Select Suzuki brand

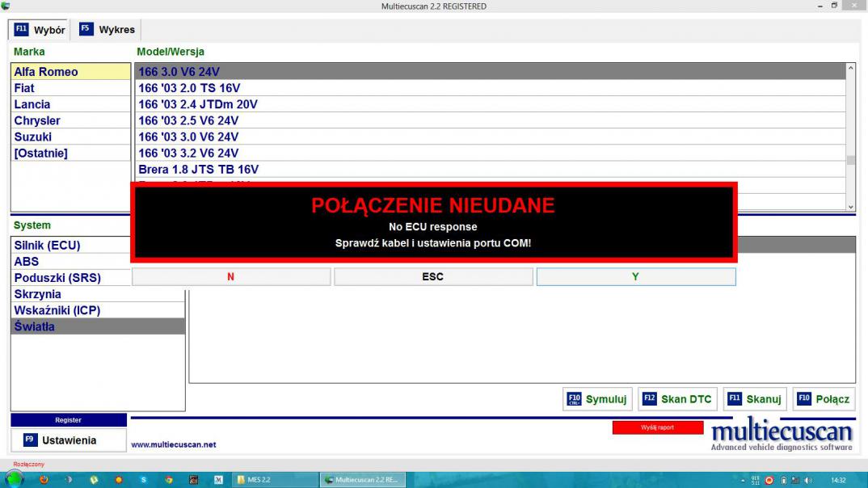point(71,137)
